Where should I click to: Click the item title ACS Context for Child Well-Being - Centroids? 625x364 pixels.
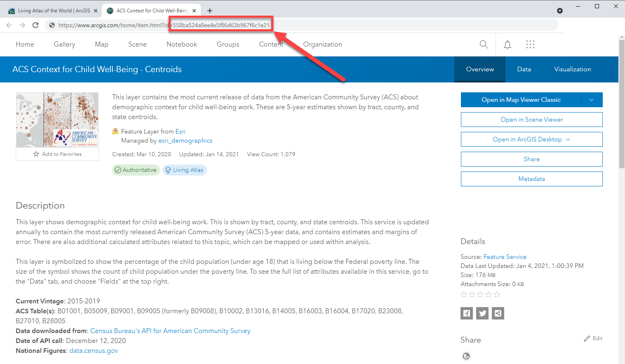(97, 69)
